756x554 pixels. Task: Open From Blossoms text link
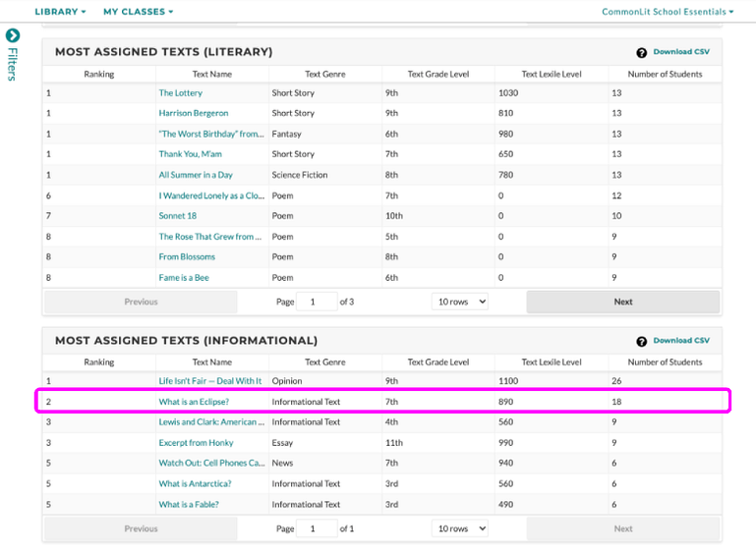[187, 256]
